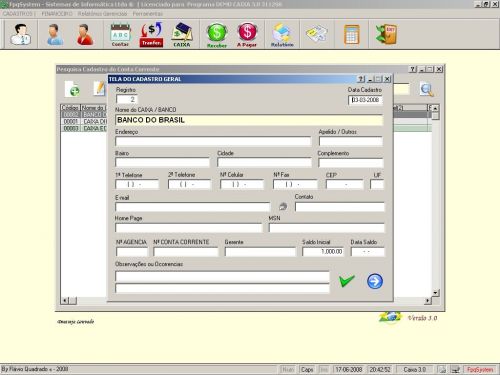The height and width of the screenshot is (375, 500).
Task: Click the Bairro input field
Action: point(162,162)
